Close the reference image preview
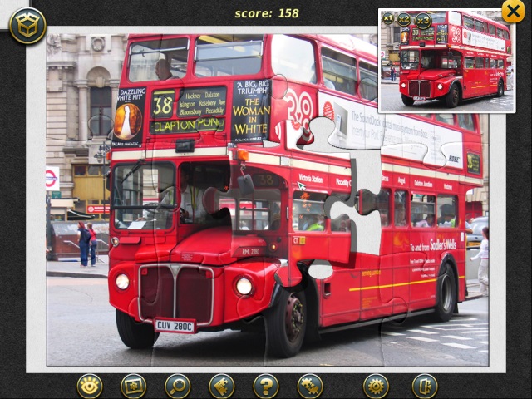 pyautogui.click(x=513, y=12)
